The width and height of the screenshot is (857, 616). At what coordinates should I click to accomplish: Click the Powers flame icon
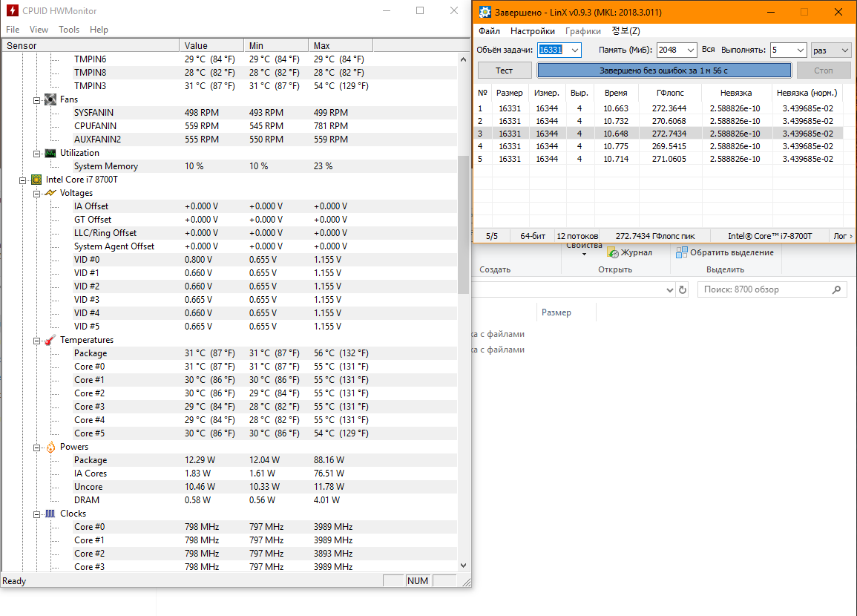(50, 447)
